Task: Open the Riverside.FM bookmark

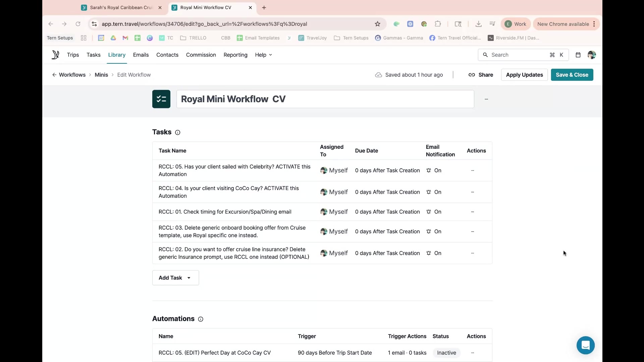Action: [514, 38]
